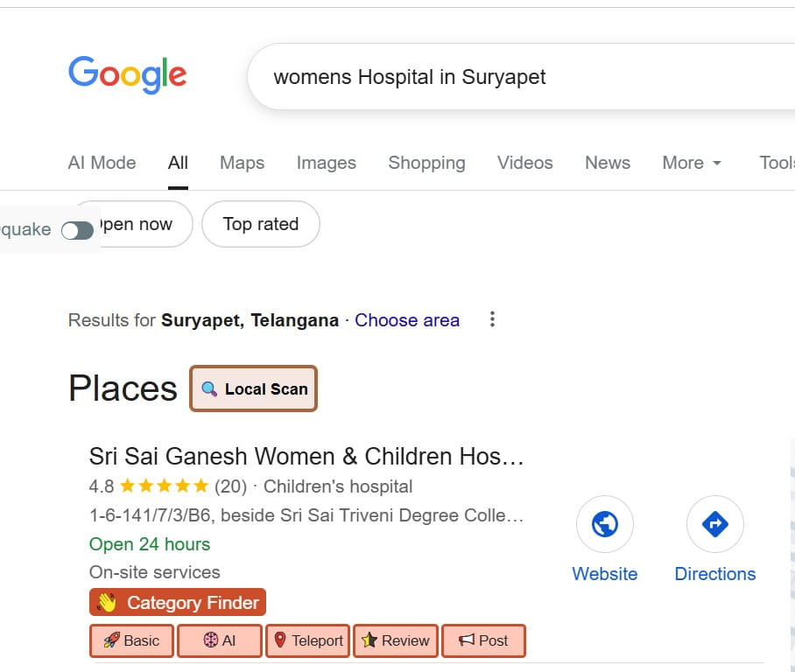Flip the toggle switch next to quake
Screen dimensions: 795x672
click(x=77, y=230)
